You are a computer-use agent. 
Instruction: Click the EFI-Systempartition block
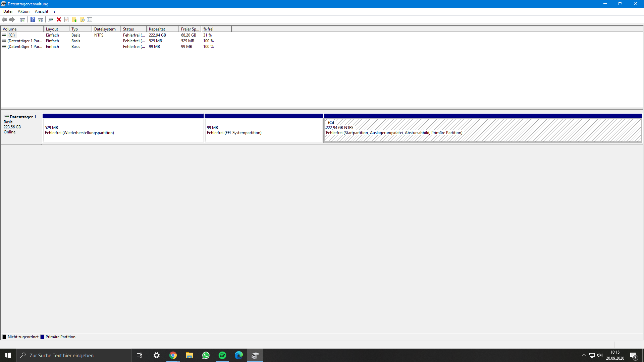tap(264, 130)
